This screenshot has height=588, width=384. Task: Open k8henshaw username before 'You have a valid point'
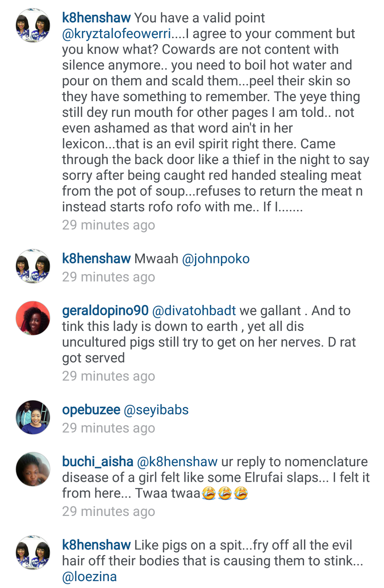pyautogui.click(x=96, y=18)
